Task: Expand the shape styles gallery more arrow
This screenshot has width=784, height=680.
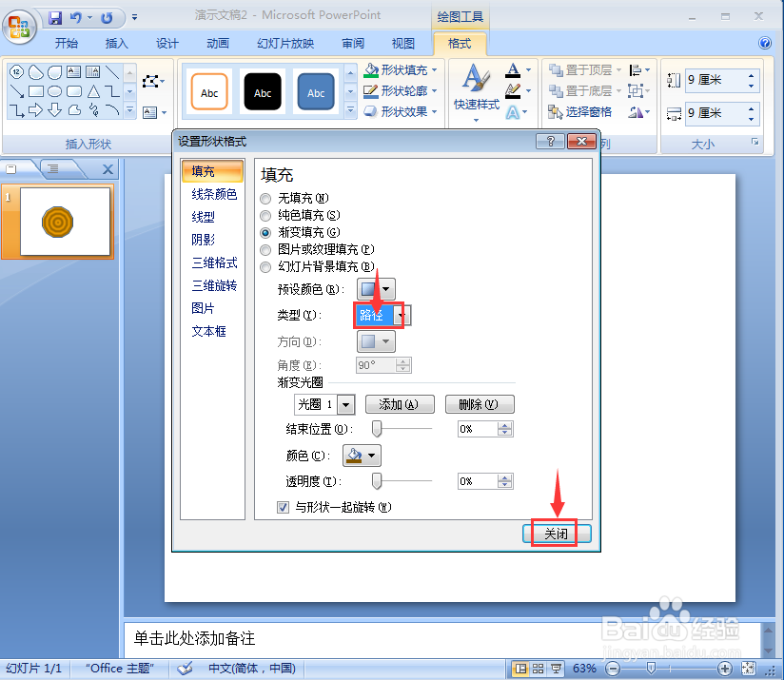Action: (350, 110)
